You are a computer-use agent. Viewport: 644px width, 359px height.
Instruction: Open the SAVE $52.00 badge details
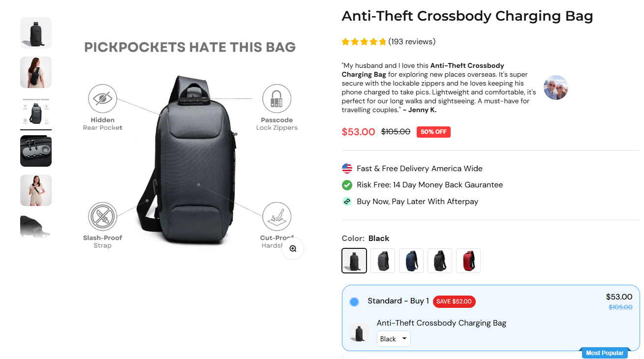point(454,301)
